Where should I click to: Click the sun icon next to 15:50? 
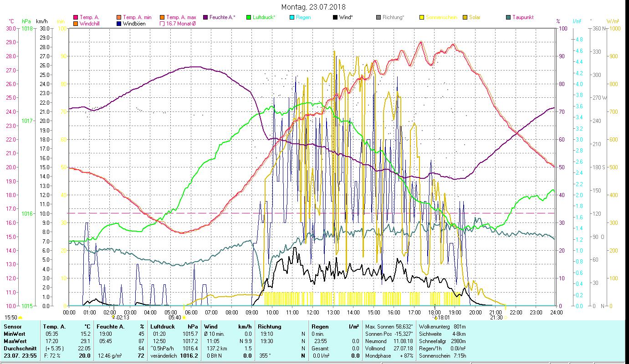tap(20, 318)
